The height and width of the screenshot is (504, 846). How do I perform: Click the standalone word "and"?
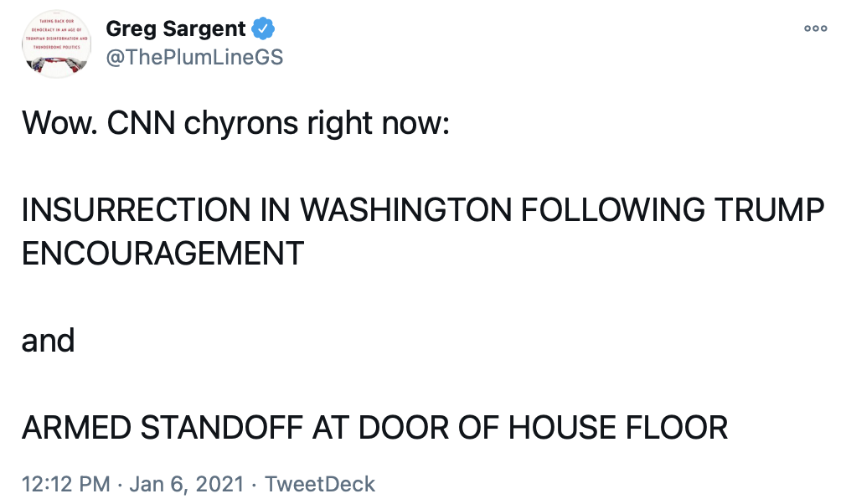click(48, 341)
